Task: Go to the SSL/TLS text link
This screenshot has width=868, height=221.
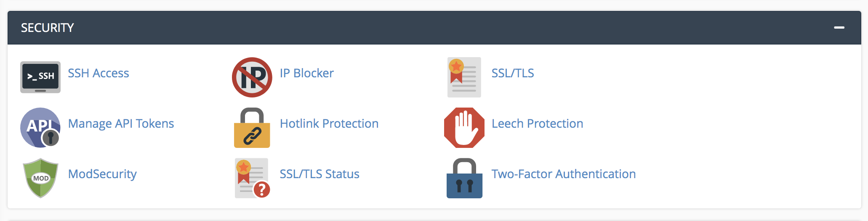Action: pyautogui.click(x=512, y=73)
